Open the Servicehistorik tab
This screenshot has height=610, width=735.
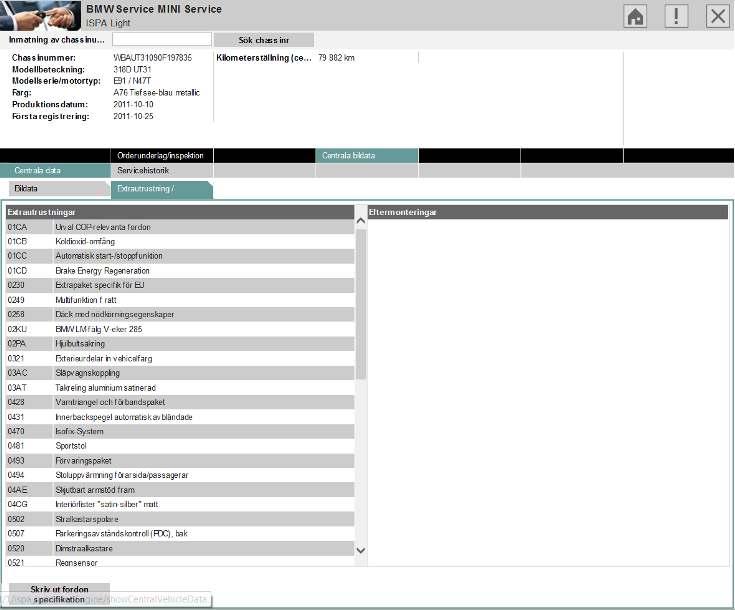point(162,171)
